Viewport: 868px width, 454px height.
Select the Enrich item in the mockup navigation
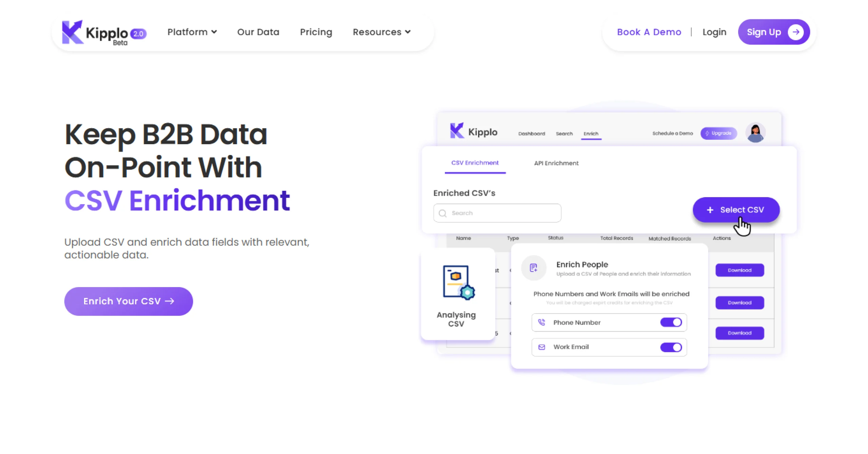591,133
